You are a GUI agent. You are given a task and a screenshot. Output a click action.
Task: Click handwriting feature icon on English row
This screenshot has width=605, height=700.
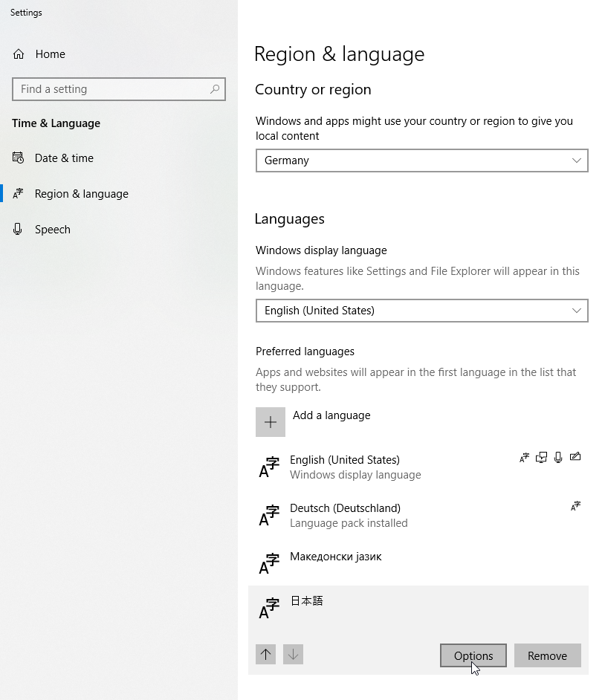coord(575,457)
